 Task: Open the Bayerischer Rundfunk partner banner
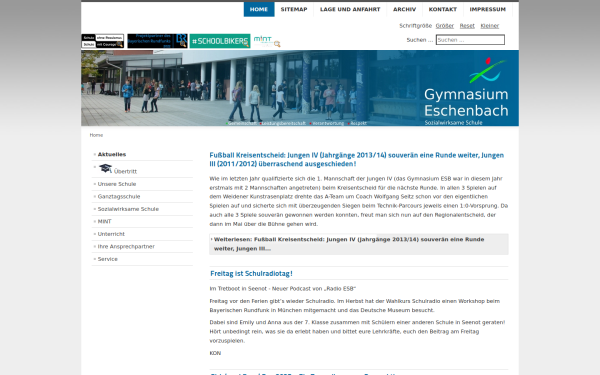[157, 41]
